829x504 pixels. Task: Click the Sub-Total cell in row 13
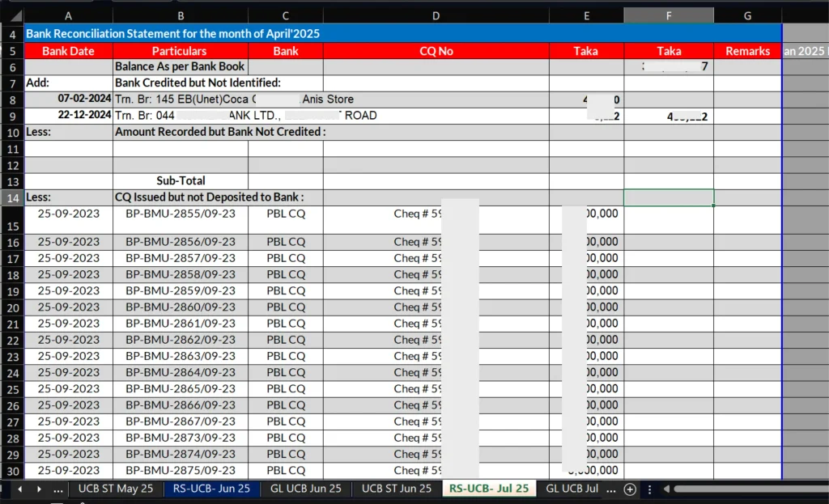click(x=181, y=181)
